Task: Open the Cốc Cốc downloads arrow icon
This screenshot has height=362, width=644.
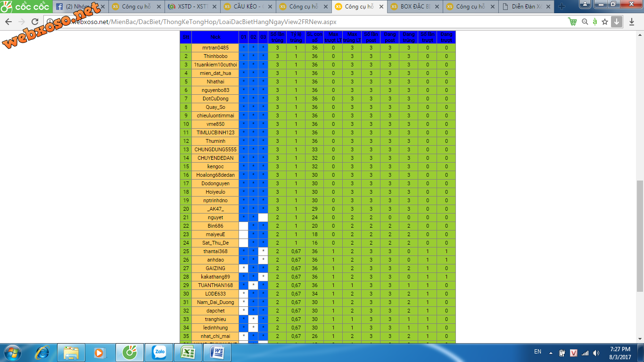Action: [617, 22]
